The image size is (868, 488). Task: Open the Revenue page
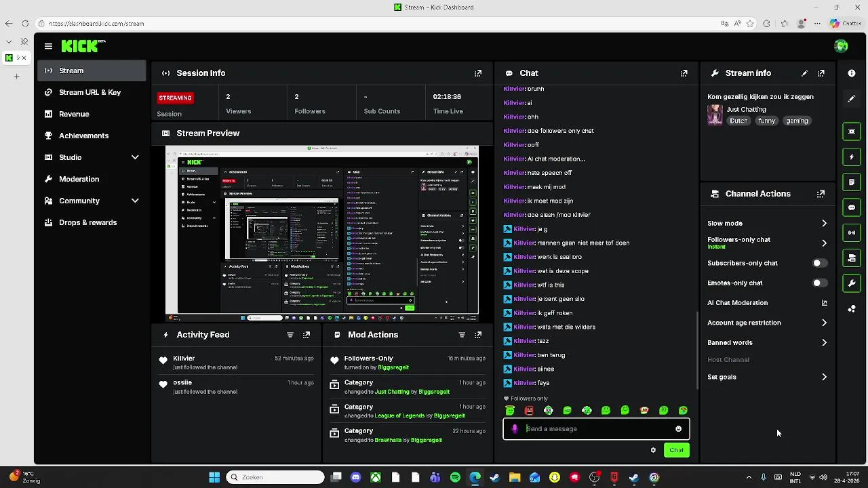coord(92,114)
